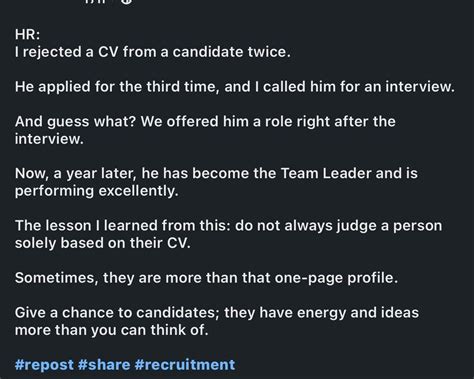Open the #recruitment hashtag
474x379 pixels.
tap(185, 364)
